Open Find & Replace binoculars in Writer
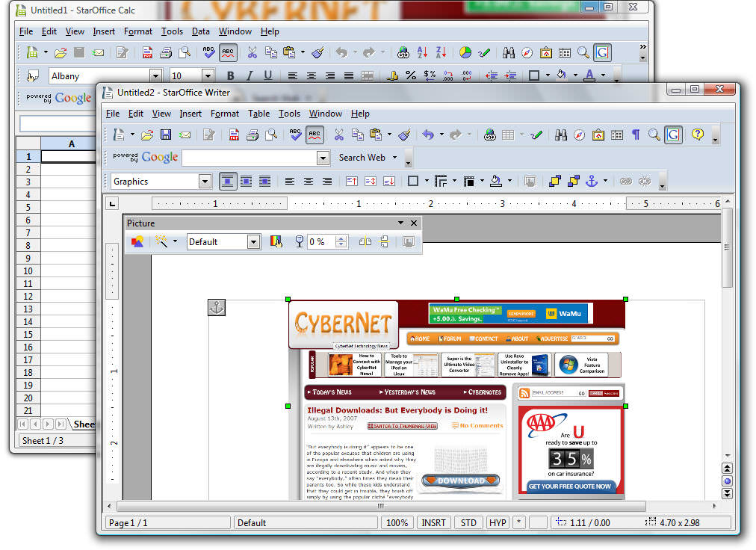Screen dimensions: 756x550 pos(561,135)
